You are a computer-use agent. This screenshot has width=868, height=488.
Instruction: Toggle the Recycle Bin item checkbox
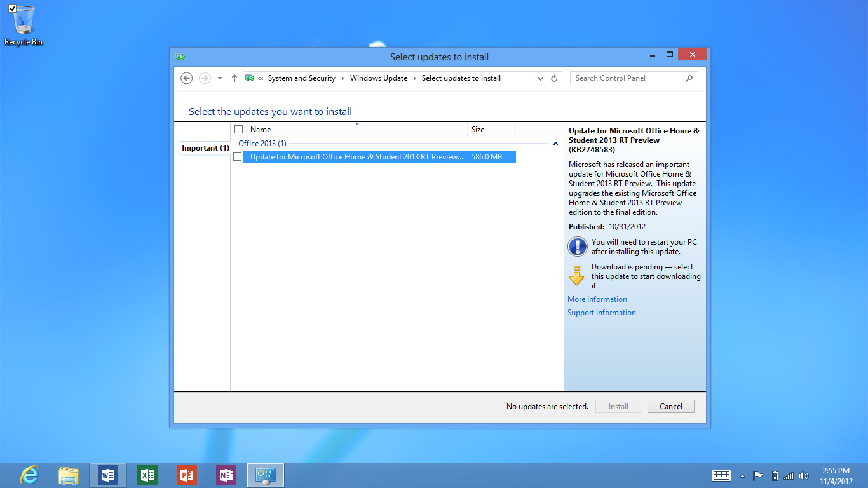[13, 8]
